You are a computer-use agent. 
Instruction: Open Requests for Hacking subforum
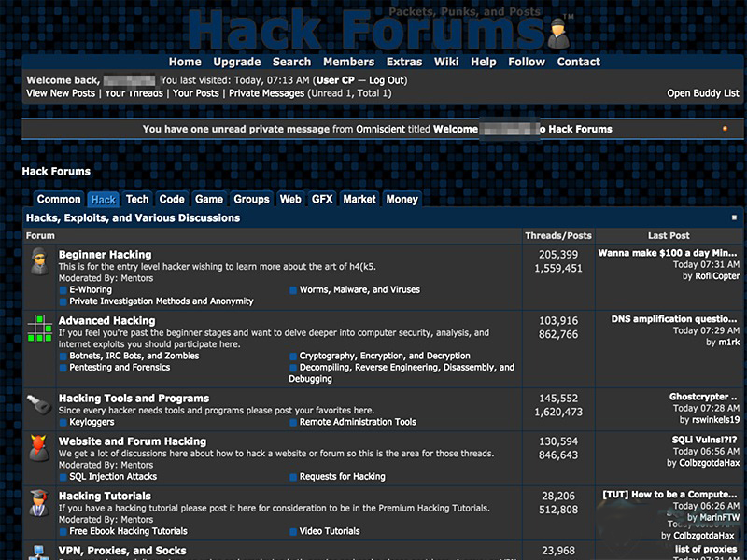[342, 477]
